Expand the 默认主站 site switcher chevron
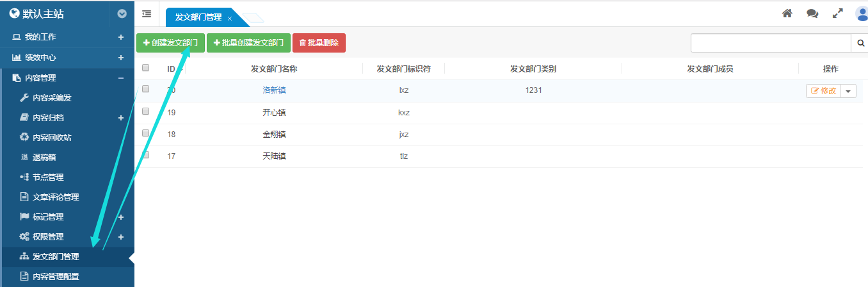This screenshot has width=868, height=287. (x=122, y=13)
